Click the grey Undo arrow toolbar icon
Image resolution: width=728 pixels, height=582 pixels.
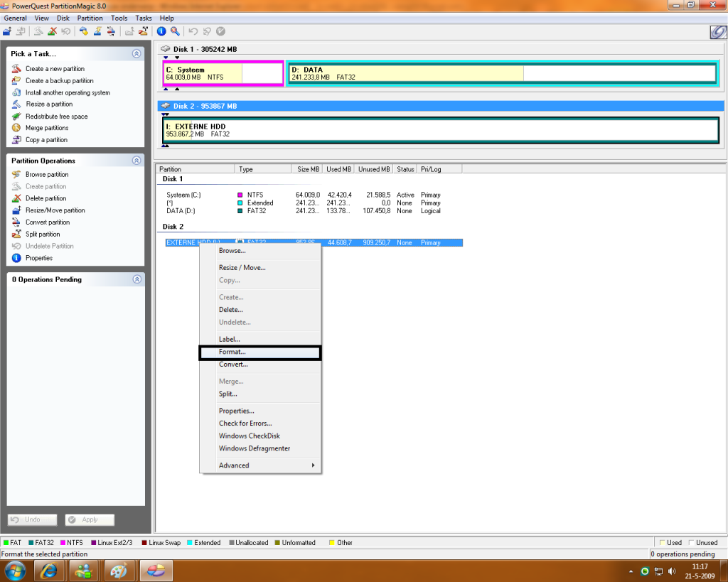click(193, 31)
